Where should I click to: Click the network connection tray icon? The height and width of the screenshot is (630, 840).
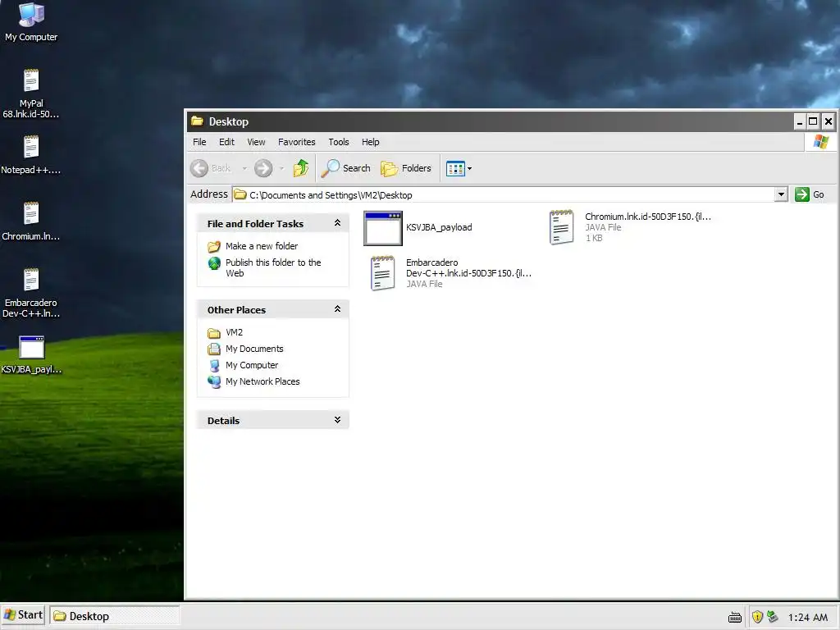pyautogui.click(x=772, y=617)
